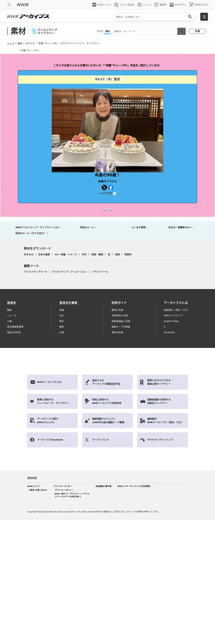Open 番組表 in top navigation

(x=160, y=5)
